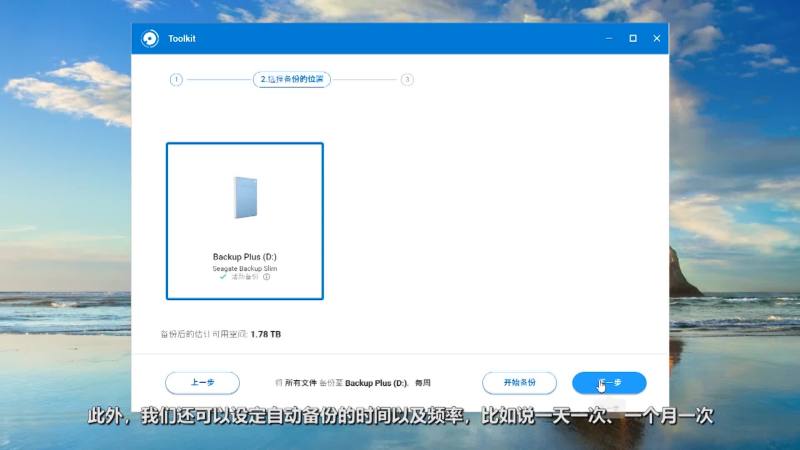Click the green checkmark icon on the drive card

pyautogui.click(x=223, y=277)
